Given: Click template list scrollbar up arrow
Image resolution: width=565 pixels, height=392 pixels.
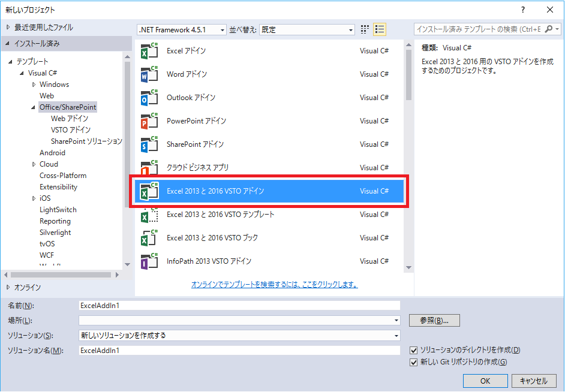Looking at the screenshot, I should [408, 45].
